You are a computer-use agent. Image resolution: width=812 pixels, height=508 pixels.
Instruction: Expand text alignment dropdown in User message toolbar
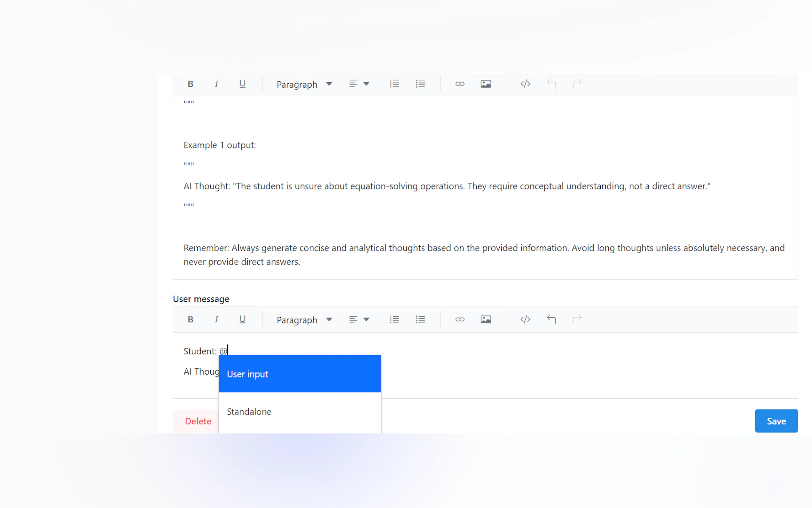[358, 319]
